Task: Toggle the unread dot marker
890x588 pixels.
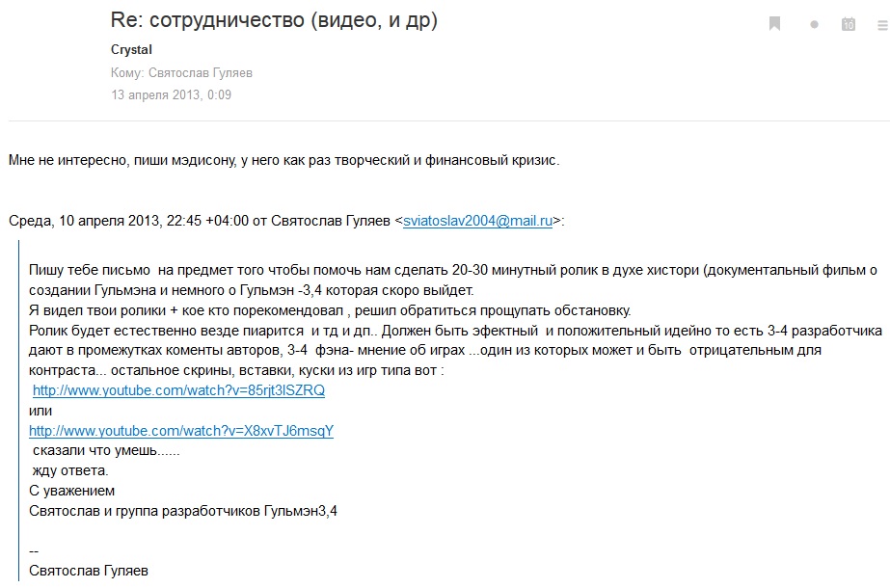Action: click(x=814, y=25)
